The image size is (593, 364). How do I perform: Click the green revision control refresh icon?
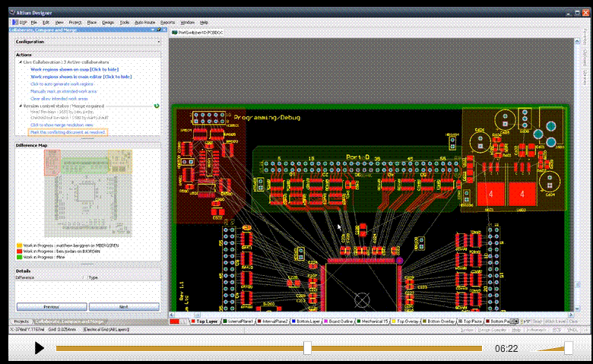tap(156, 106)
